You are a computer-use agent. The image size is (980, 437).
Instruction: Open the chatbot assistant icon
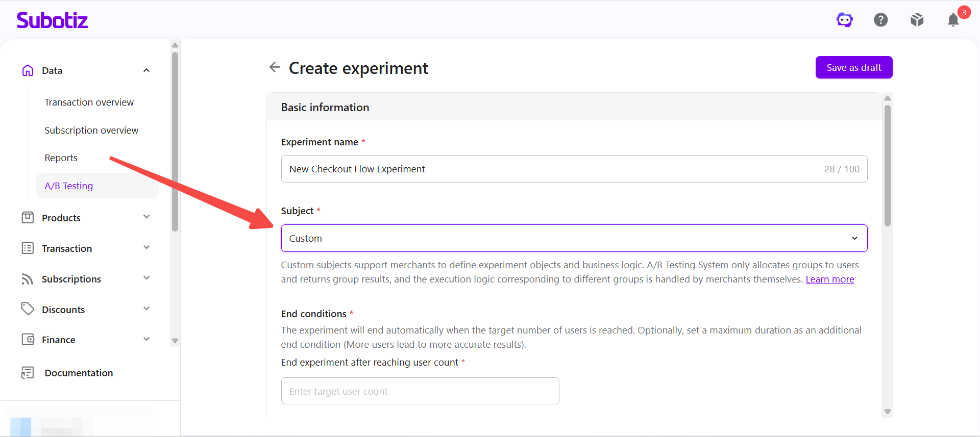pyautogui.click(x=845, y=20)
